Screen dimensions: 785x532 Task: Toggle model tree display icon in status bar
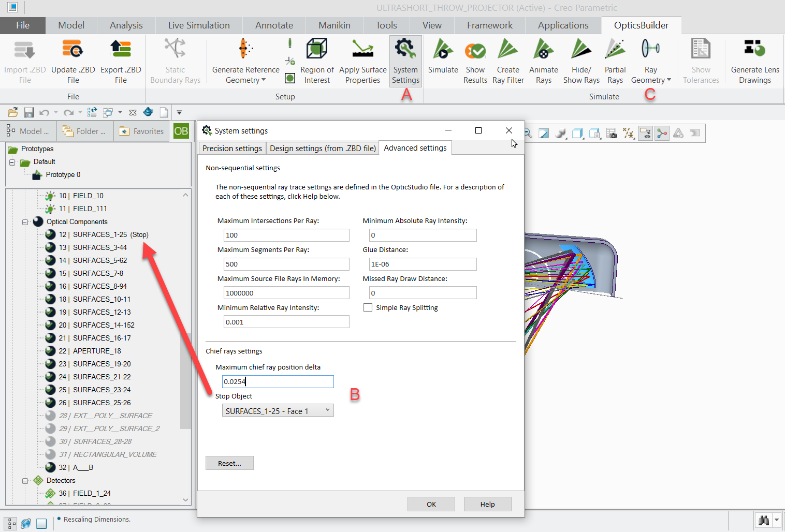point(11,523)
